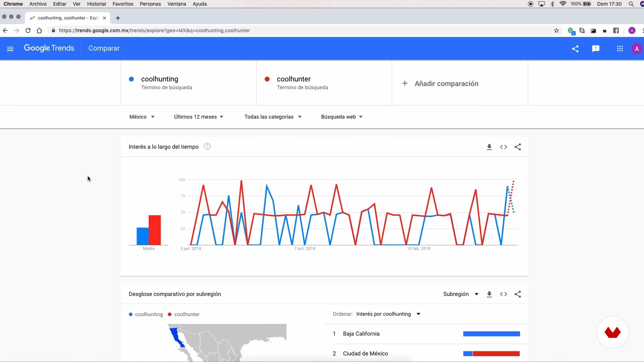Edit the coolhunter search term

[324, 83]
